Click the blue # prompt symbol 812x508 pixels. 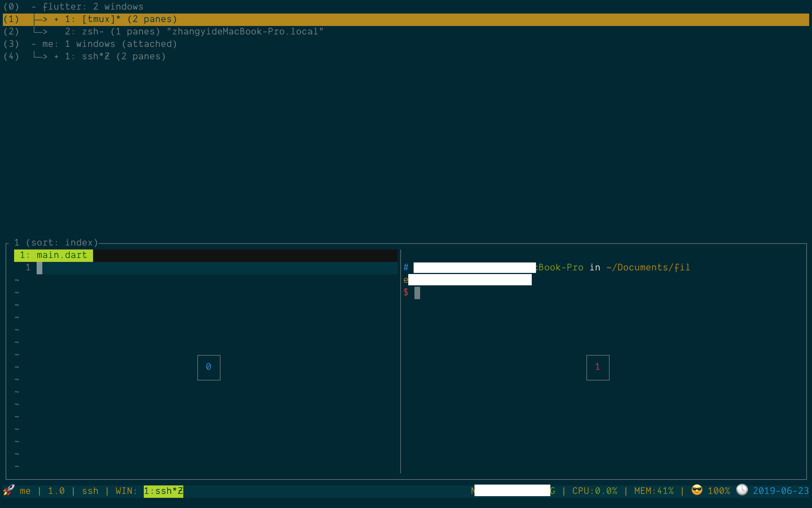(x=406, y=268)
